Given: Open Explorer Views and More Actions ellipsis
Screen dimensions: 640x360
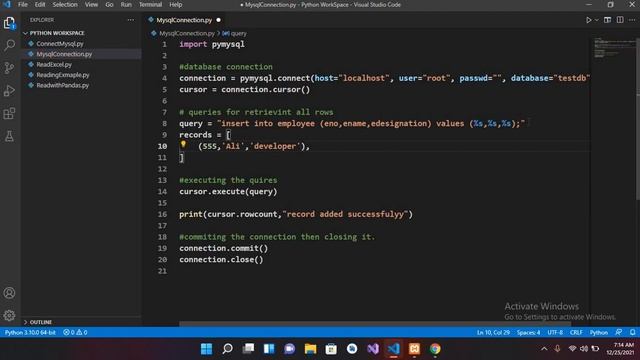Looking at the screenshot, I should coord(131,20).
